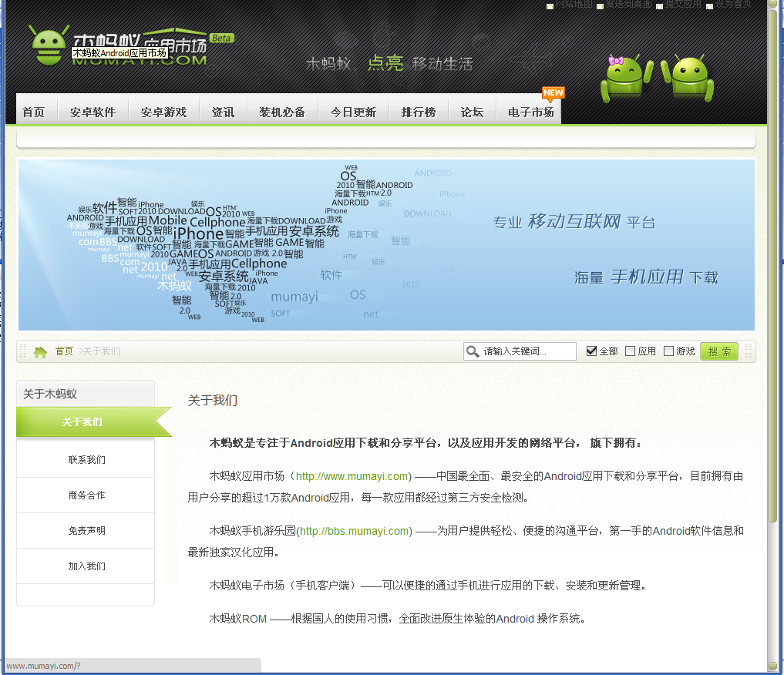
Task: Check the 应用 filter checkbox
Action: pos(629,351)
